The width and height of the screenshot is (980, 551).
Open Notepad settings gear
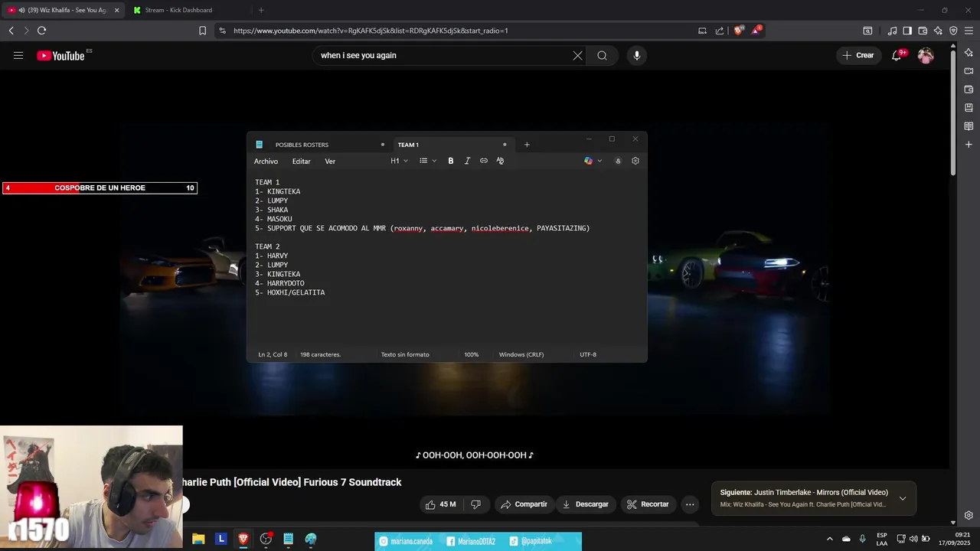click(635, 161)
